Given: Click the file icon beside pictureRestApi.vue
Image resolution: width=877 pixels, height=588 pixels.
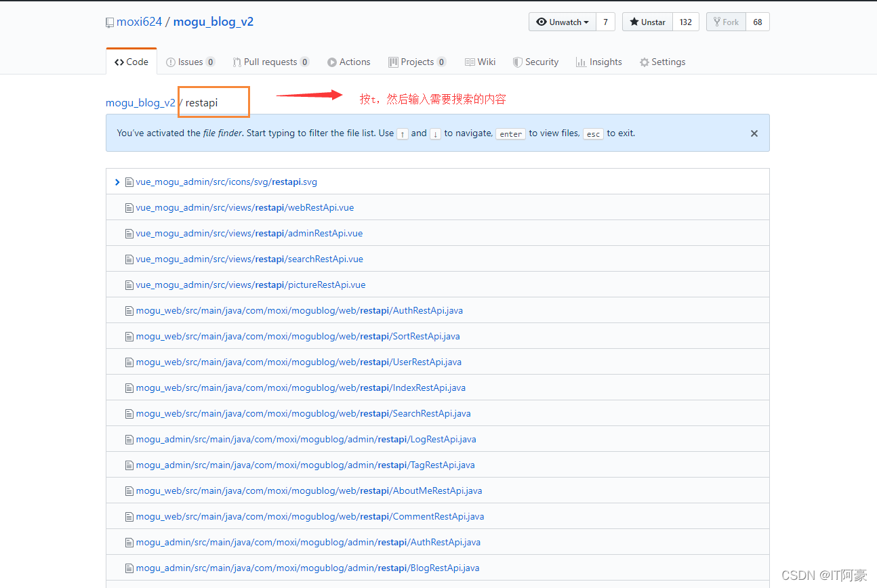Looking at the screenshot, I should tap(129, 285).
